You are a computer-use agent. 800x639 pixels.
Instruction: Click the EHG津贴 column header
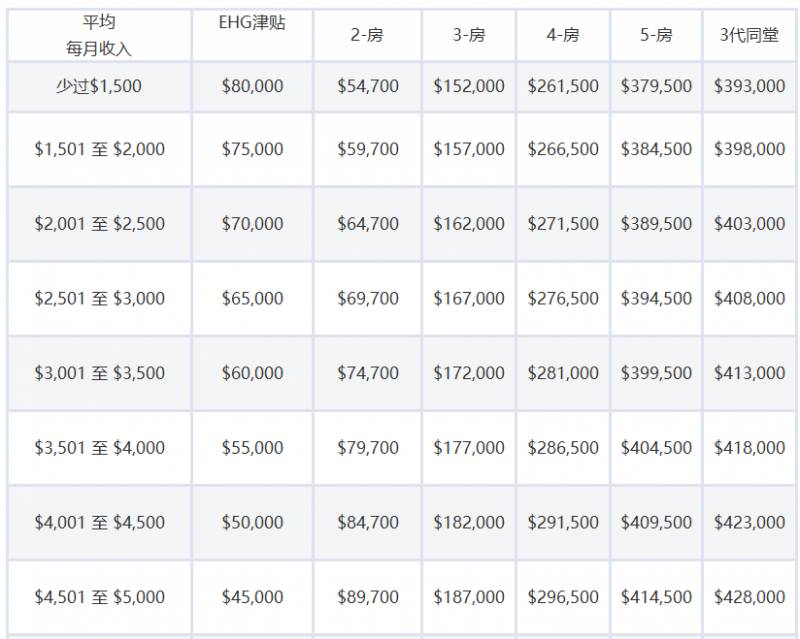252,22
